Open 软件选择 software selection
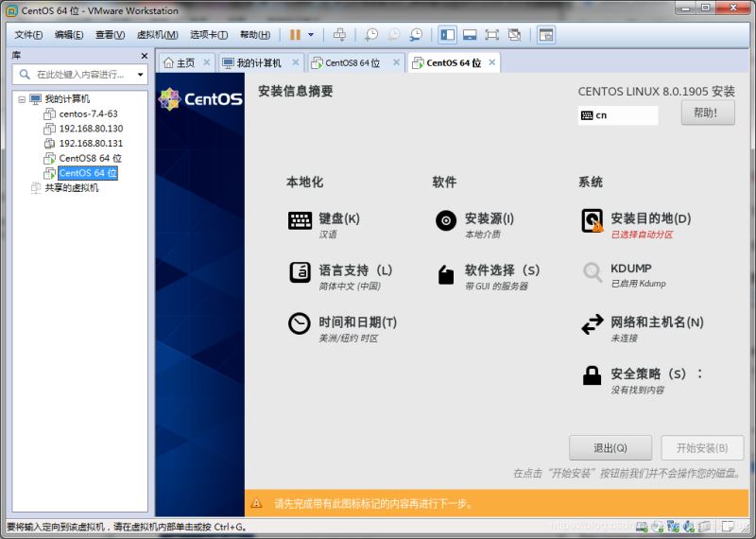The height and width of the screenshot is (539, 756). pyautogui.click(x=501, y=270)
